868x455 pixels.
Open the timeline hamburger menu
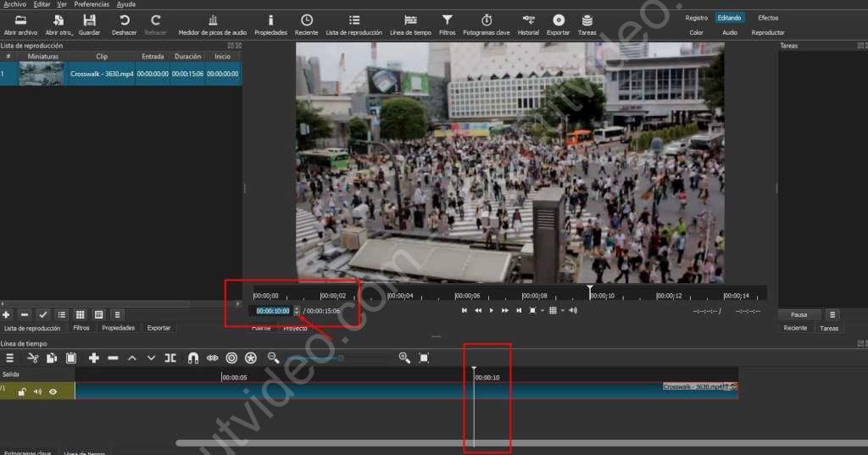click(x=10, y=358)
